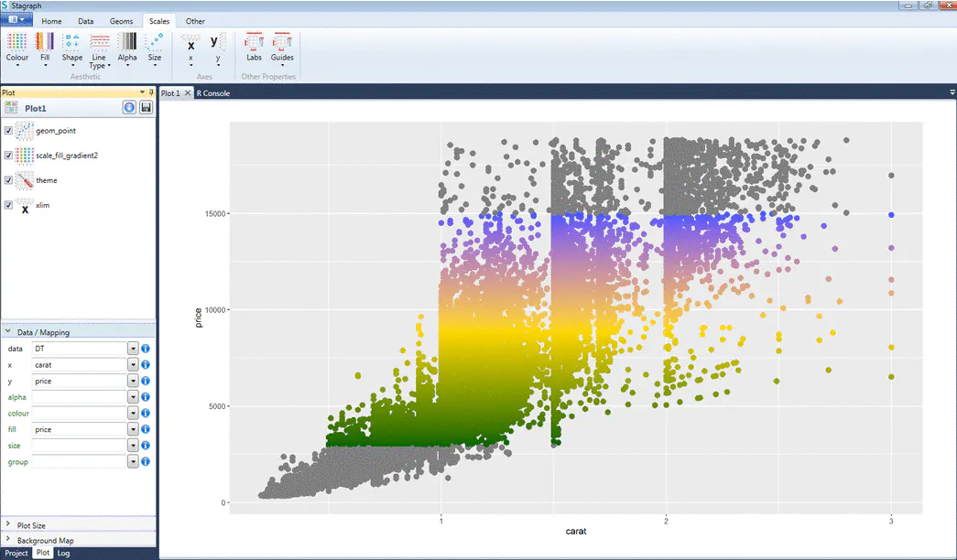
Task: Select the Plot 1 document tab
Action: [x=170, y=93]
